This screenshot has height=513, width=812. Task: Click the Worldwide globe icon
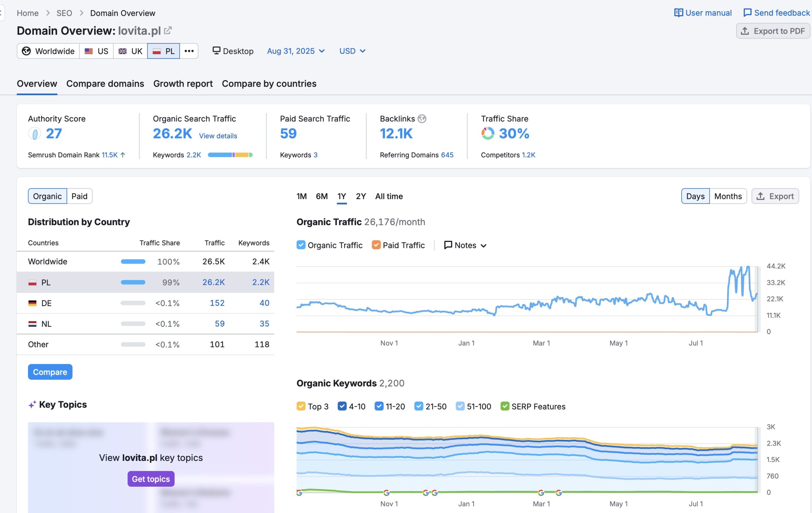[26, 51]
